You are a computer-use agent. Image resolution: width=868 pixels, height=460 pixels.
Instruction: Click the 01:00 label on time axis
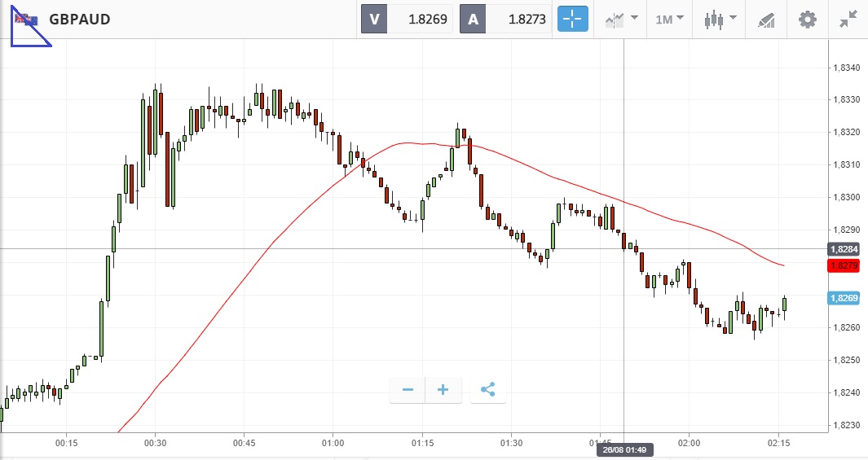(333, 444)
